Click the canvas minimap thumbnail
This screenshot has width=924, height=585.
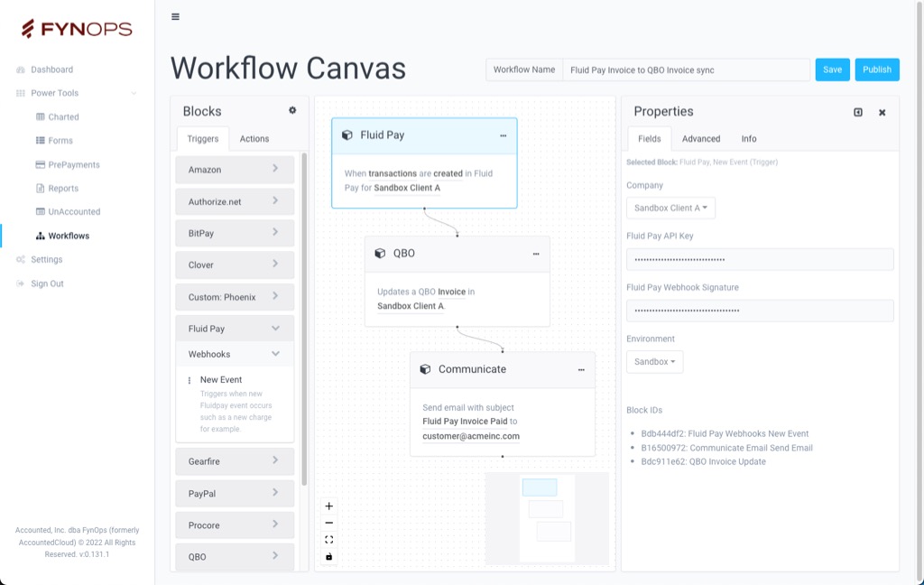(x=547, y=518)
